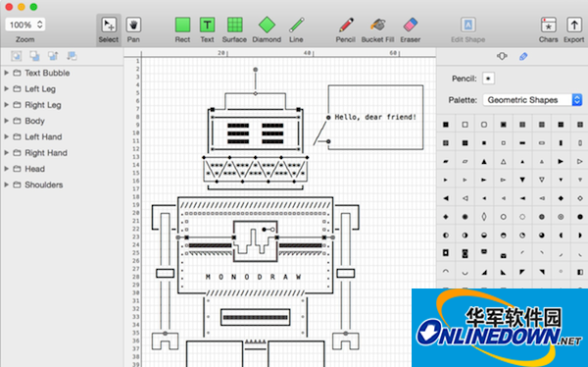Click the 'Hello, dear friend!' text on canvas
This screenshot has width=588, height=367.
375,117
